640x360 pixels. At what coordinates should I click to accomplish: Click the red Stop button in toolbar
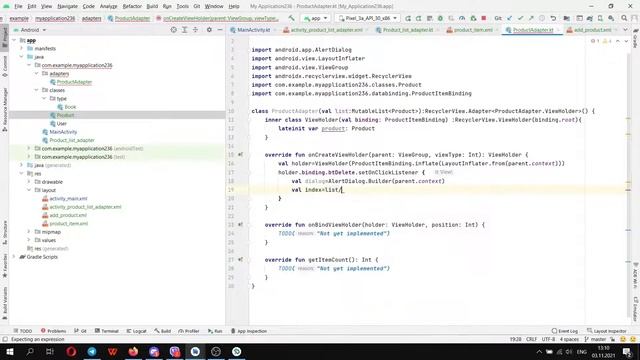(484, 18)
